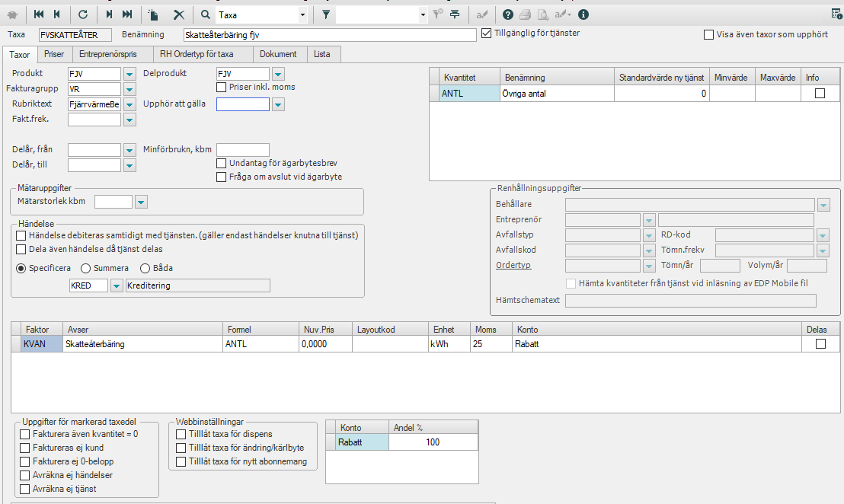Screen dimensions: 844x504
Task: Open the filter selection dropdown
Action: tap(423, 15)
